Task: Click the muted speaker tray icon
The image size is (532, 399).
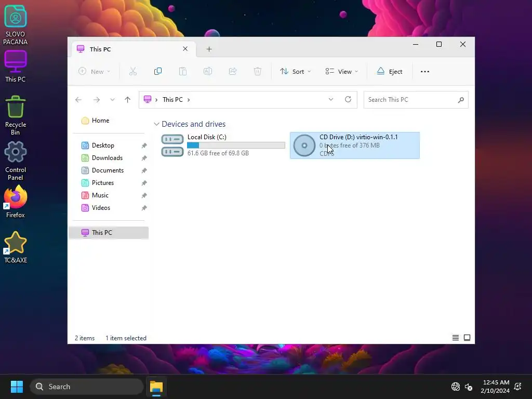Action: coord(469,387)
